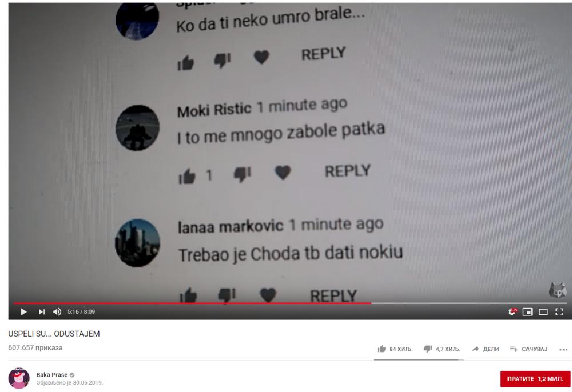This screenshot has height=392, width=572.
Task: Open the three-dot more actions menu
Action: [x=563, y=349]
